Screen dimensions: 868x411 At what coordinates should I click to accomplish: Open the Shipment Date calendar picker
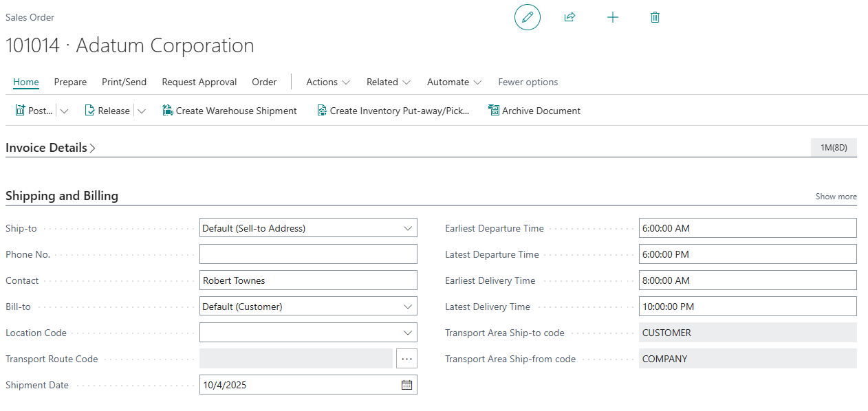click(x=406, y=385)
